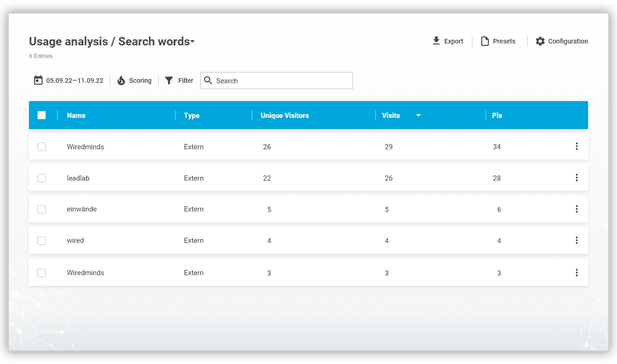Click the calendar icon for date range
The height and width of the screenshot is (364, 617).
click(x=38, y=80)
